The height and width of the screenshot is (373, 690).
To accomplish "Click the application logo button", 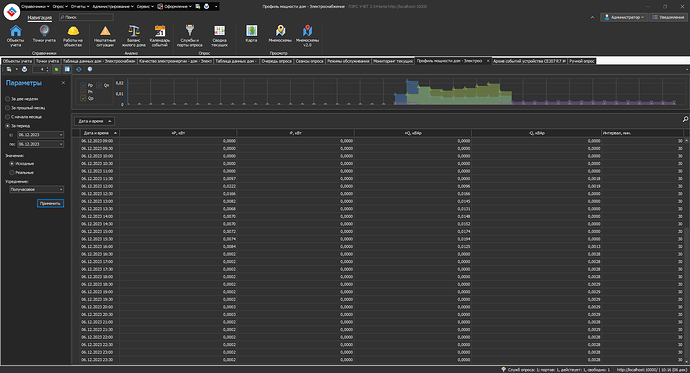I will 11,11.
